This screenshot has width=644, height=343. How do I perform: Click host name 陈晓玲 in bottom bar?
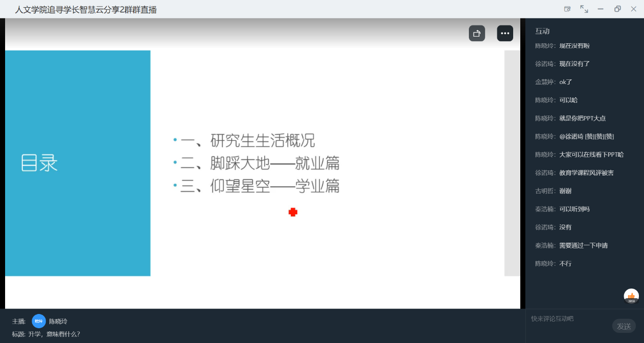(x=58, y=322)
